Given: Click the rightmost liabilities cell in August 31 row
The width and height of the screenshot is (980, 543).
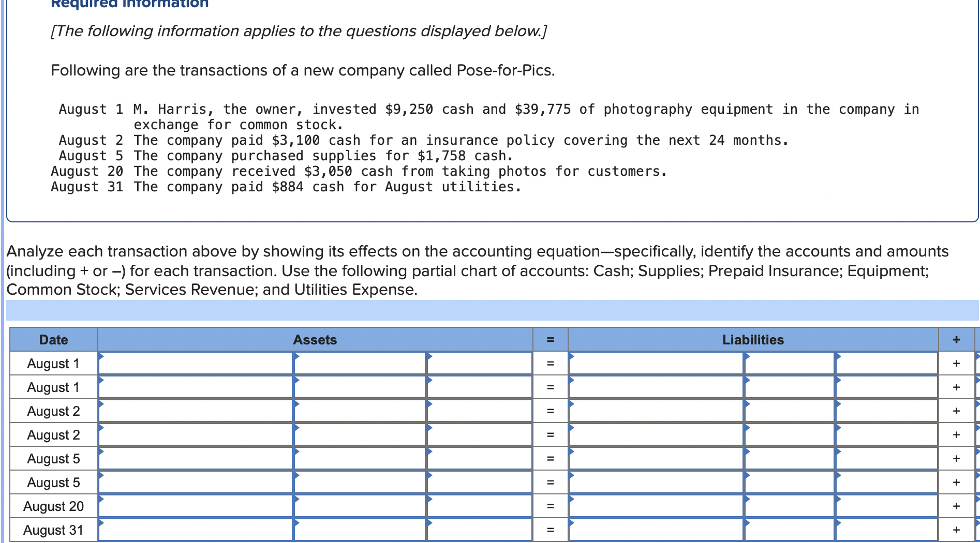Looking at the screenshot, I should click(886, 530).
